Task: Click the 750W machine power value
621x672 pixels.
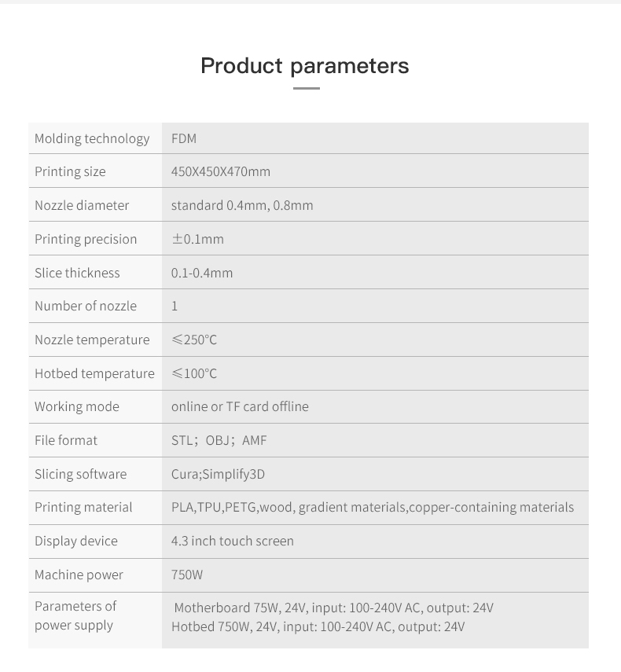Action: [187, 575]
